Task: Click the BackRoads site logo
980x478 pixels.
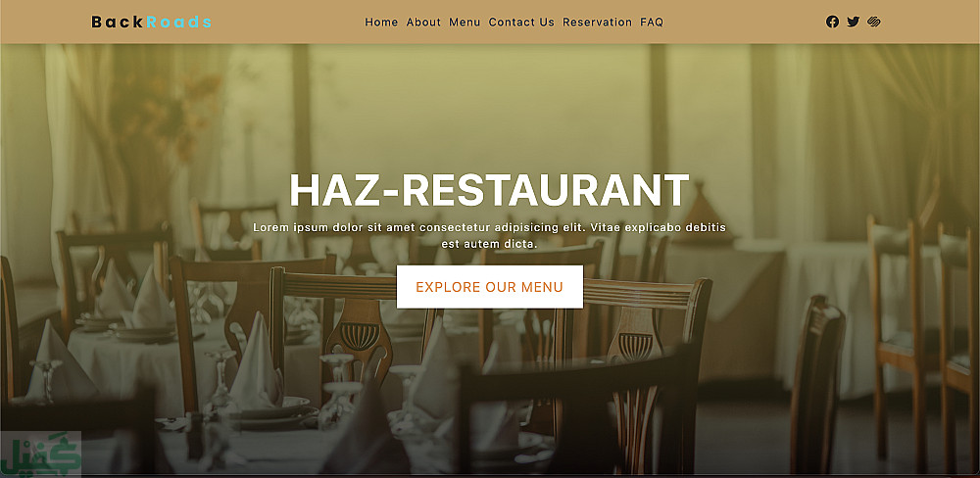Action: [151, 22]
